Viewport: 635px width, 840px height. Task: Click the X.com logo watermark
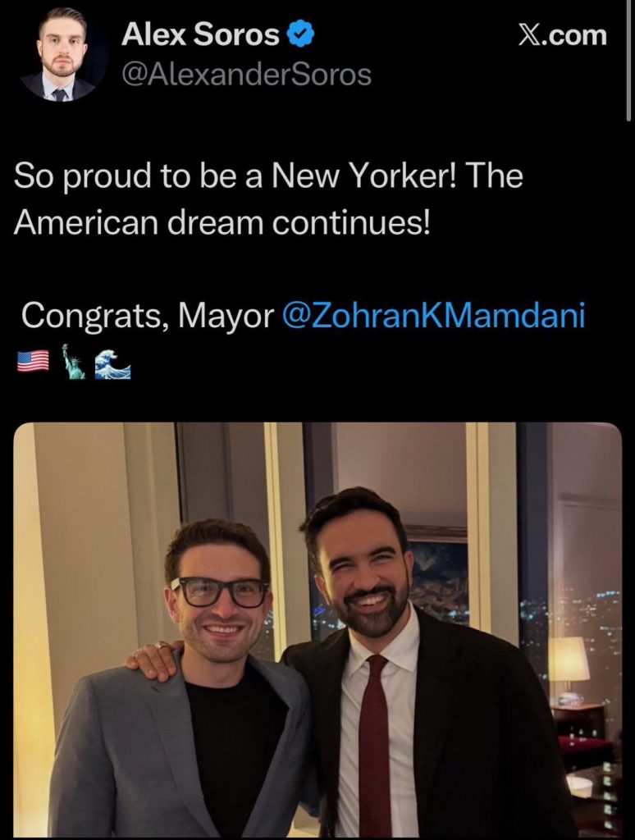(x=562, y=35)
